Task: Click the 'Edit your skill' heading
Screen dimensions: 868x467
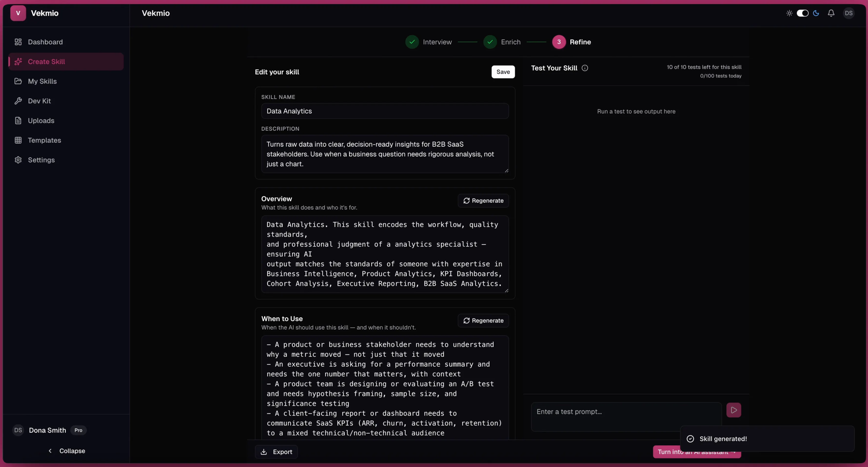Action: [277, 72]
